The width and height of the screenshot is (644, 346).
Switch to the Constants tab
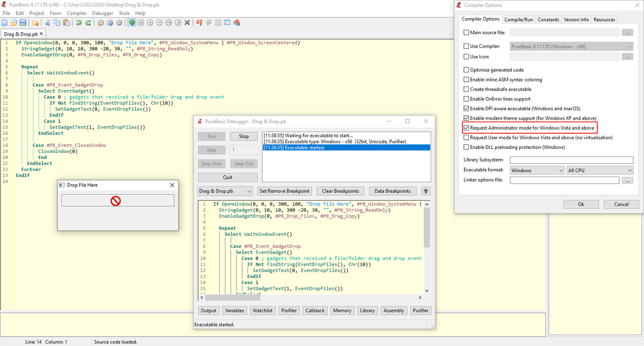point(548,20)
